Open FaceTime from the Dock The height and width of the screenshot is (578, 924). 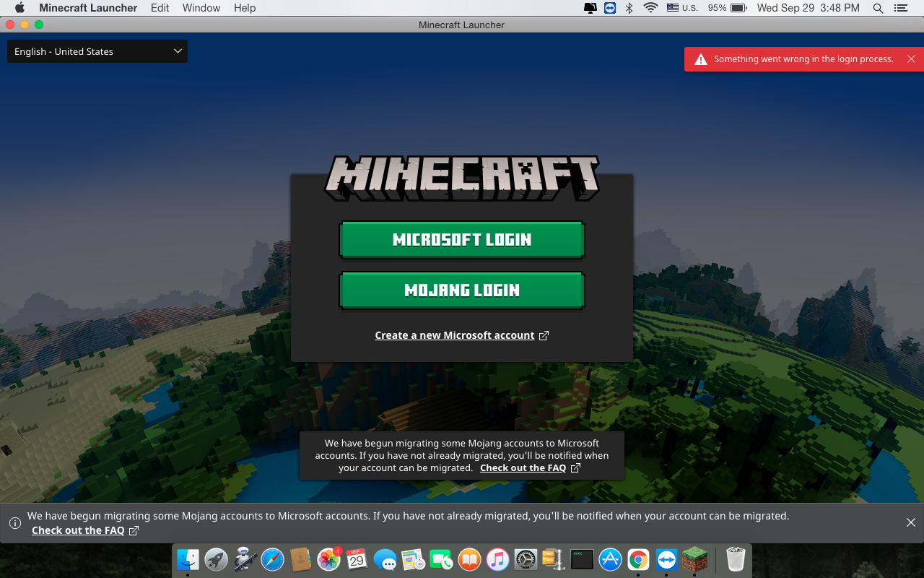(x=441, y=559)
